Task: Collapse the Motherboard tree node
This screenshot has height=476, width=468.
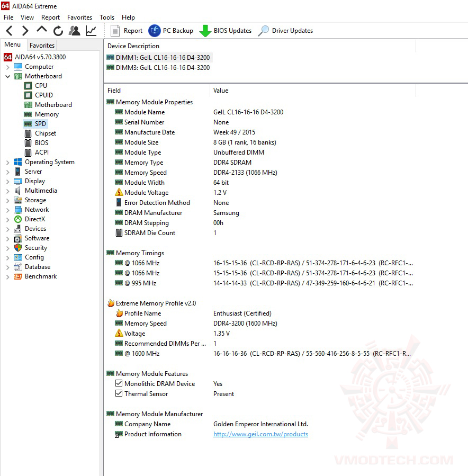Action: [8, 76]
